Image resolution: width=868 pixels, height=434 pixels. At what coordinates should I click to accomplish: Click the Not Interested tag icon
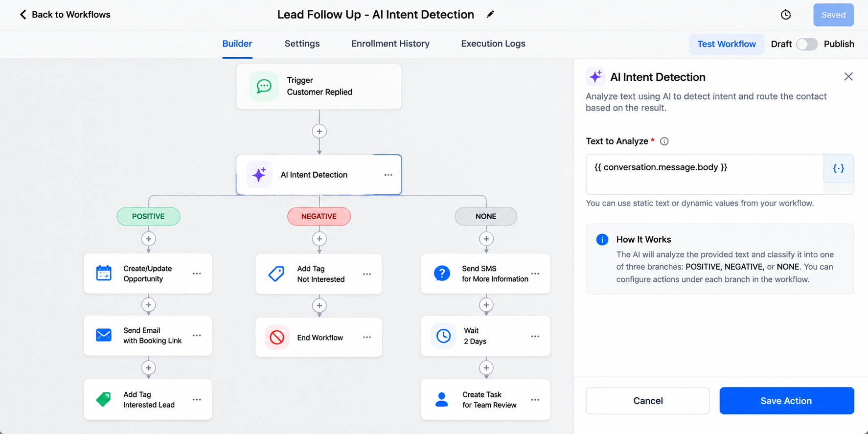276,274
